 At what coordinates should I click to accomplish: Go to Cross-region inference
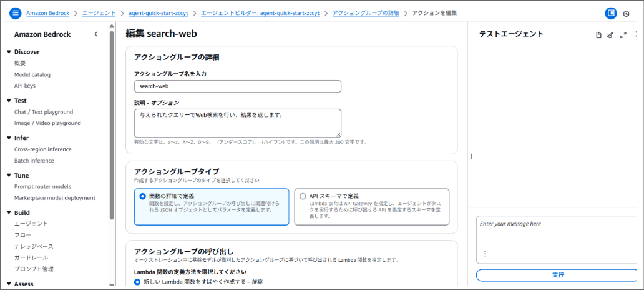tap(42, 149)
